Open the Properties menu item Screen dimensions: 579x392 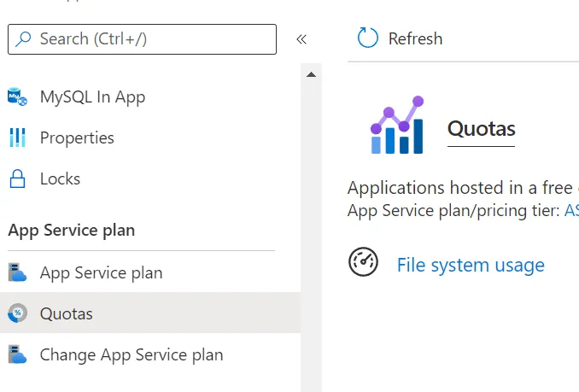(77, 137)
